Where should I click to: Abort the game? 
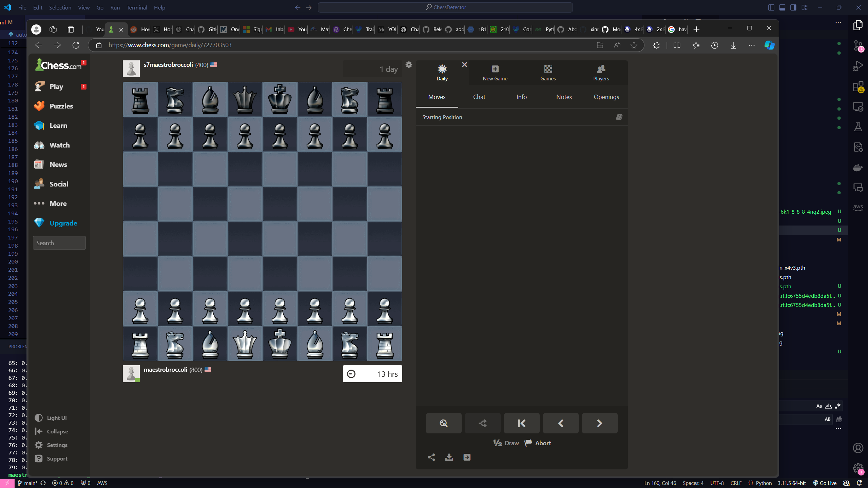click(537, 443)
